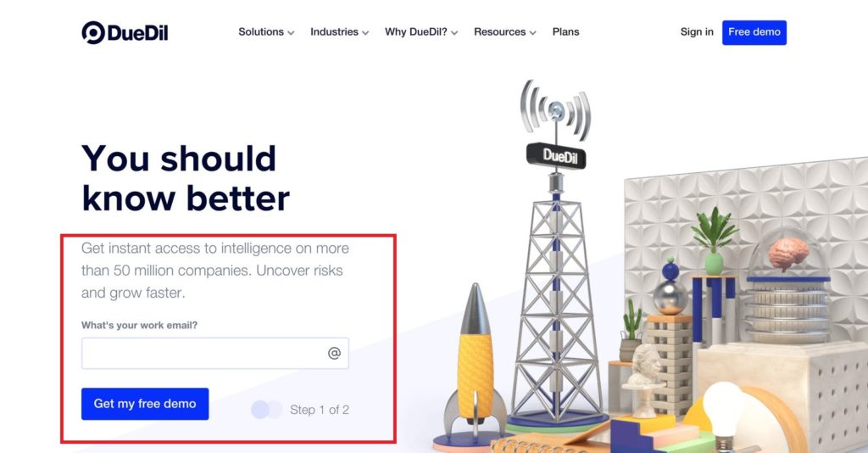Click the Sign in link

(697, 32)
